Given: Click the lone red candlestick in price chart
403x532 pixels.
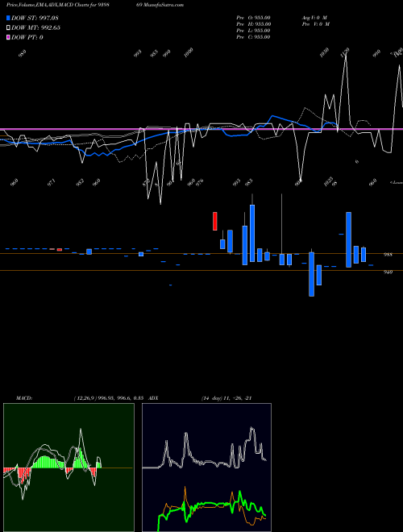Looking at the screenshot, I should [214, 221].
